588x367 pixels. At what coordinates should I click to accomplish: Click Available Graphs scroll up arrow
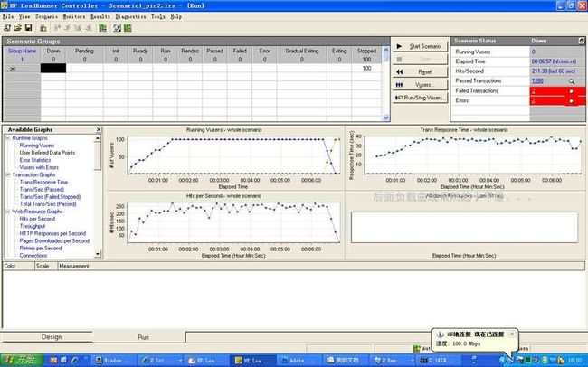pyautogui.click(x=98, y=138)
